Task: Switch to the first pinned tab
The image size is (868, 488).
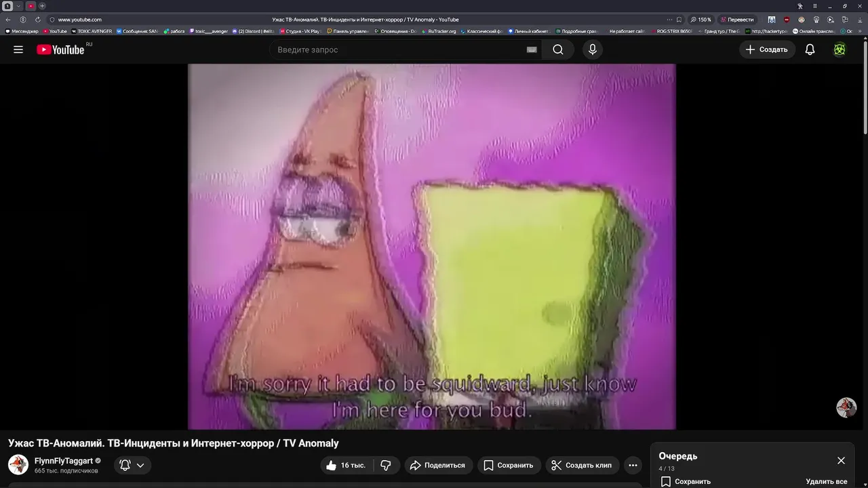Action: 7,6
